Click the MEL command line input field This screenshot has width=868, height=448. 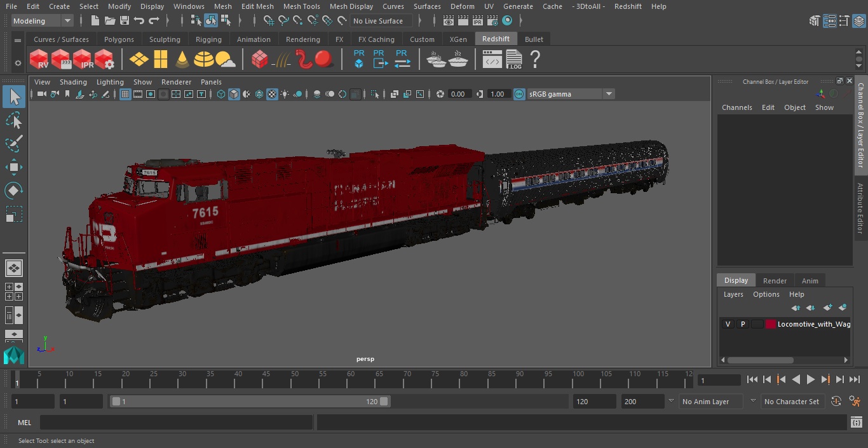(x=176, y=423)
